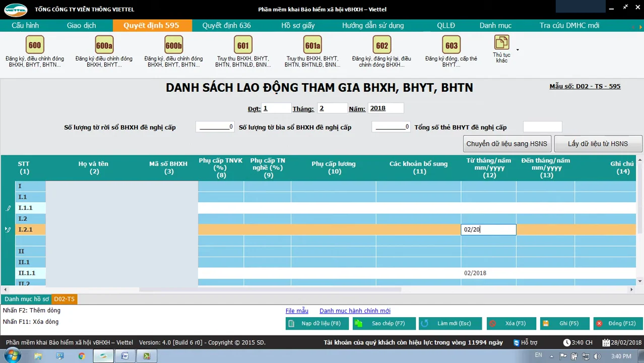644x363 pixels.
Task: Open Danh mục hành chính mới link
Action: (x=355, y=311)
